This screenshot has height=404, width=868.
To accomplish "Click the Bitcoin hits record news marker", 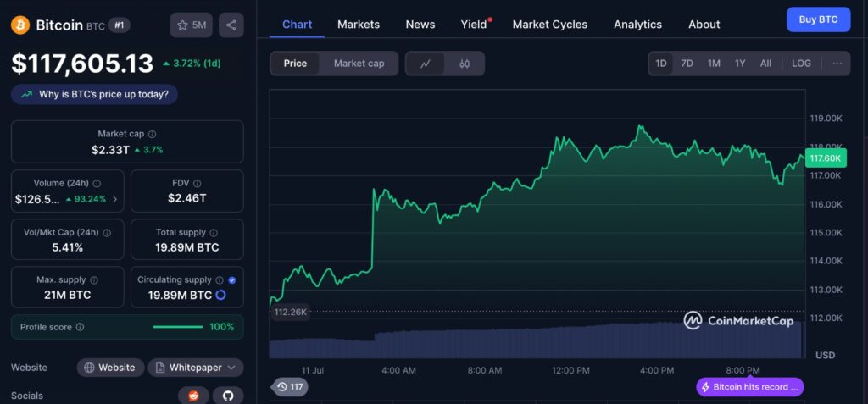I will [749, 387].
